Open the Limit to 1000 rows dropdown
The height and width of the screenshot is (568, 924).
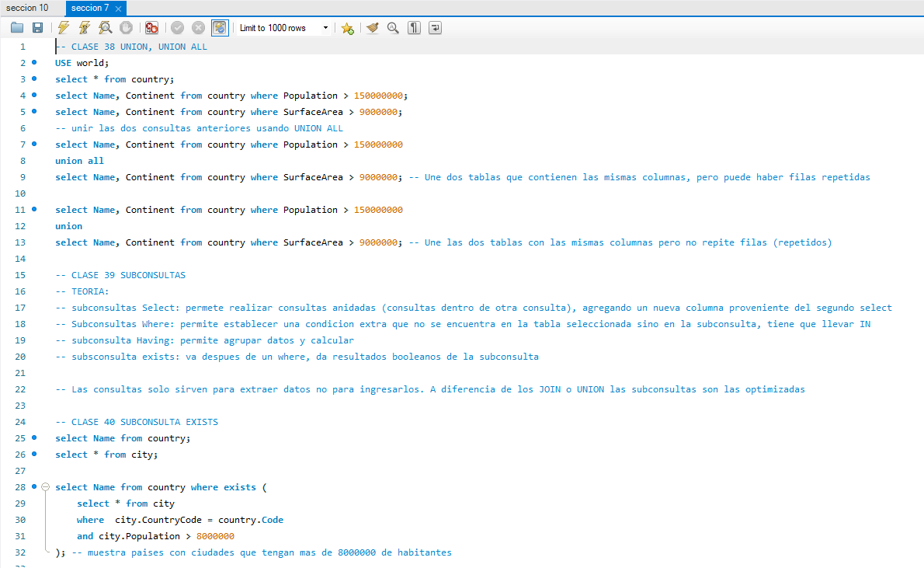click(283, 28)
